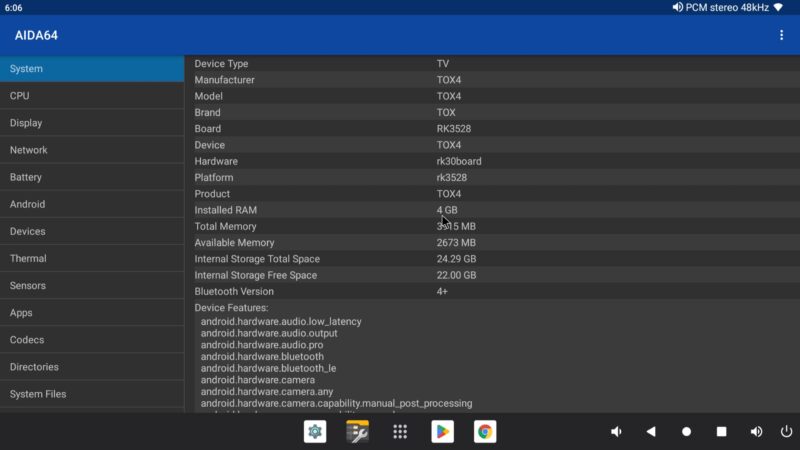Open the Apps category
The width and height of the screenshot is (800, 450).
(x=92, y=312)
